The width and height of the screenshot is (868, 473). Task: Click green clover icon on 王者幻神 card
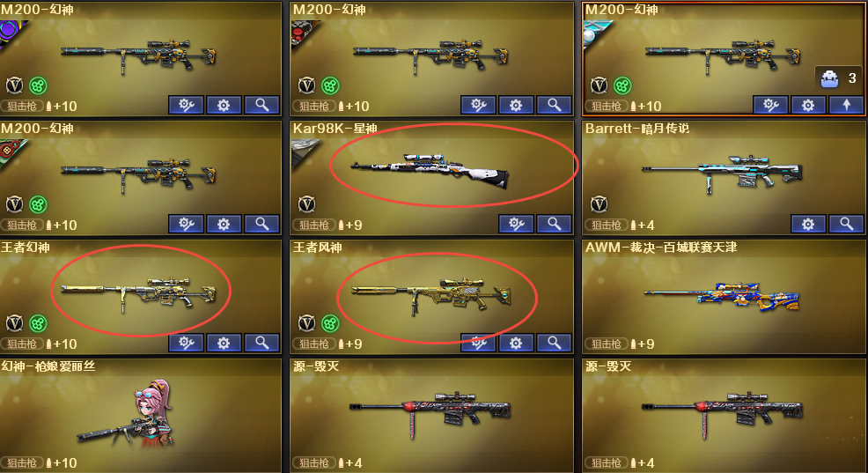[x=38, y=323]
